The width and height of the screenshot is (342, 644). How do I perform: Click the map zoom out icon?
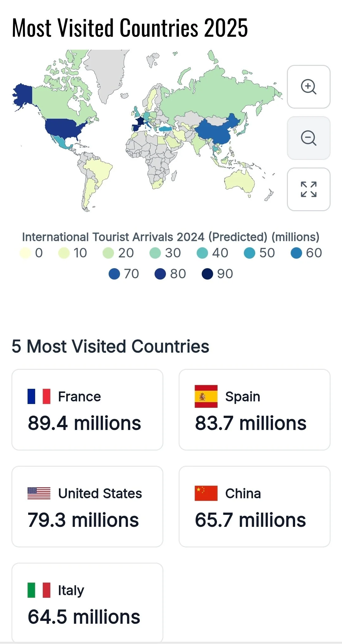pos(308,138)
